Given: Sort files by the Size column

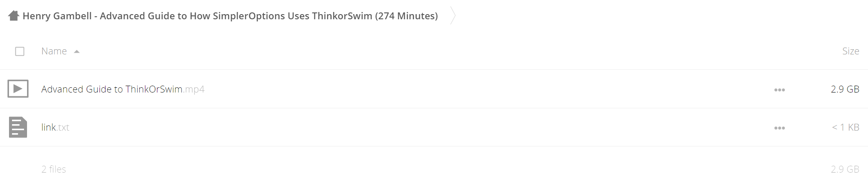Looking at the screenshot, I should [x=850, y=51].
